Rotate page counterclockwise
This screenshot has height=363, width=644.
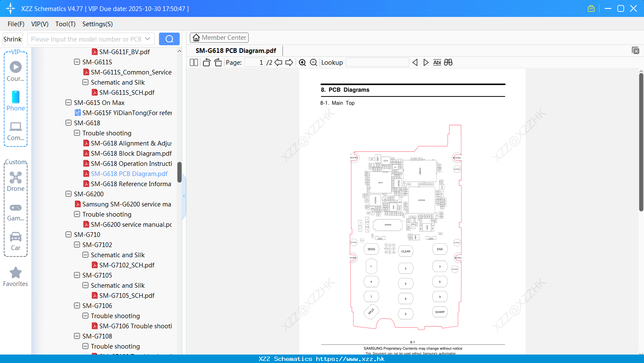[x=206, y=62]
